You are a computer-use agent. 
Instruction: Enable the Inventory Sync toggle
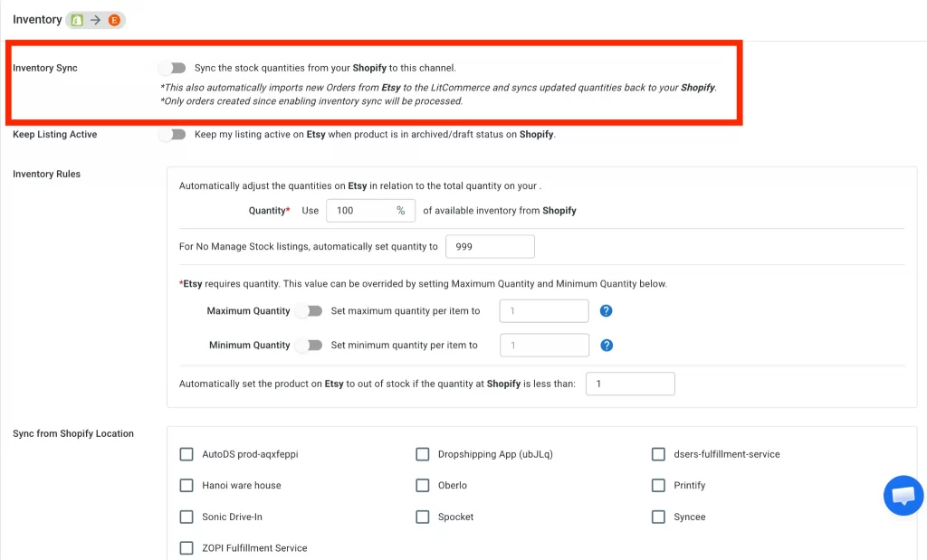(173, 68)
